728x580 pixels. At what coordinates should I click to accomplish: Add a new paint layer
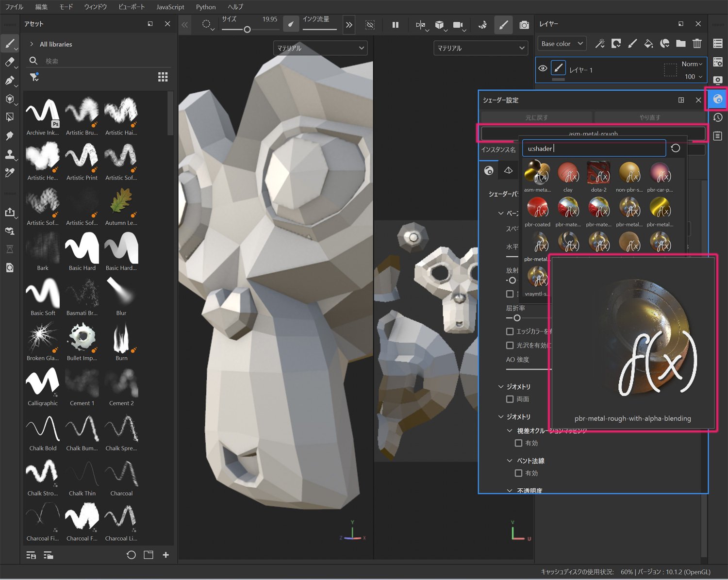point(632,44)
